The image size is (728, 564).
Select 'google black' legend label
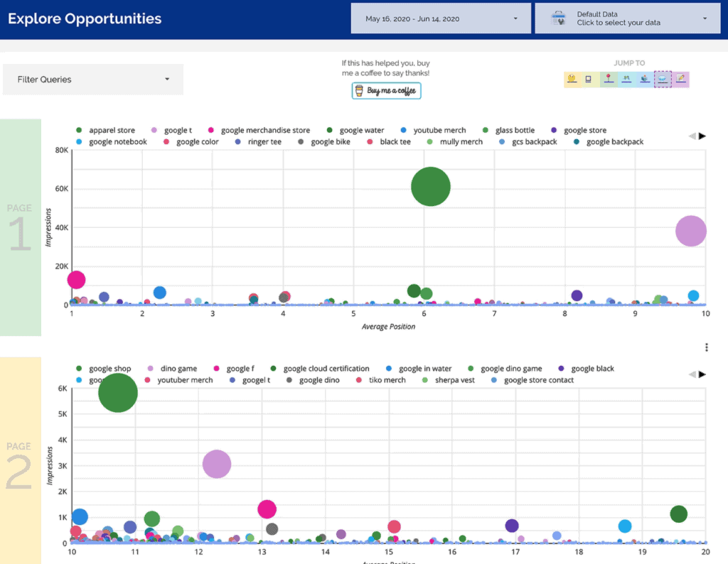(592, 369)
